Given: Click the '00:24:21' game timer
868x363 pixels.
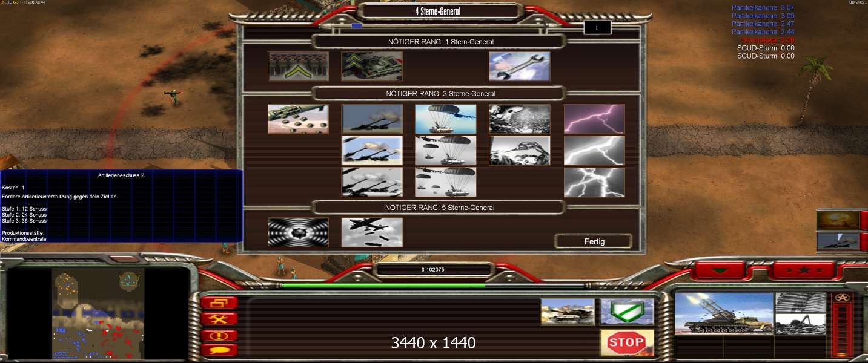Looking at the screenshot, I should coord(858,2).
